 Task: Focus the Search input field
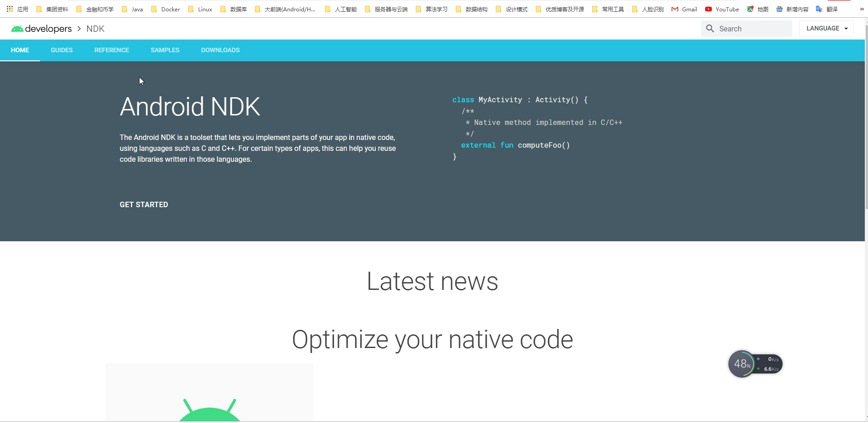click(x=747, y=29)
